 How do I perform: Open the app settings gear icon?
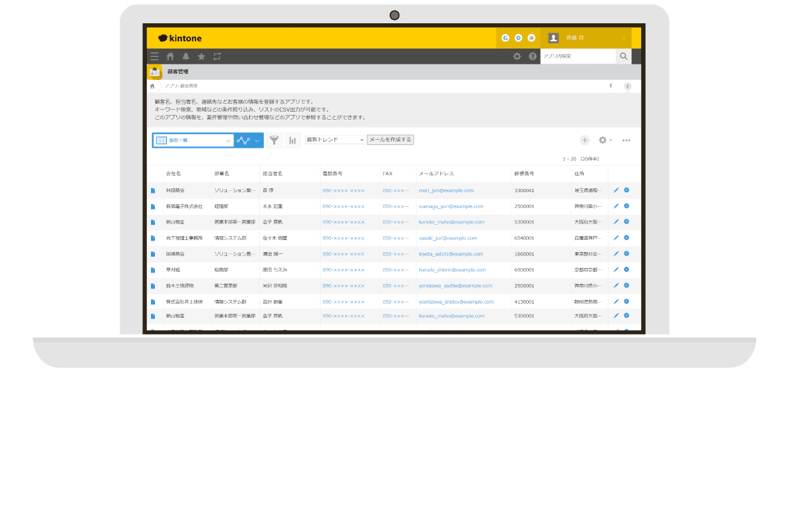pyautogui.click(x=604, y=140)
